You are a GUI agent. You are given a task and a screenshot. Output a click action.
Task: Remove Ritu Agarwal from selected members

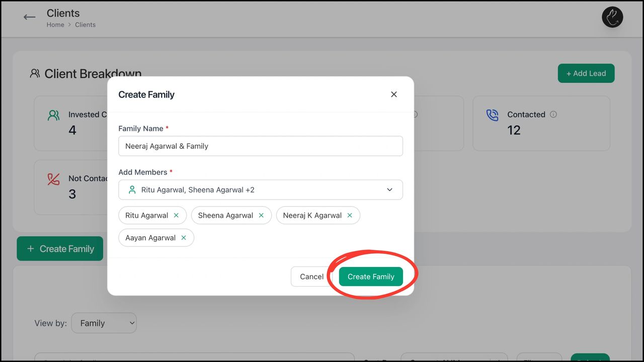(x=176, y=215)
